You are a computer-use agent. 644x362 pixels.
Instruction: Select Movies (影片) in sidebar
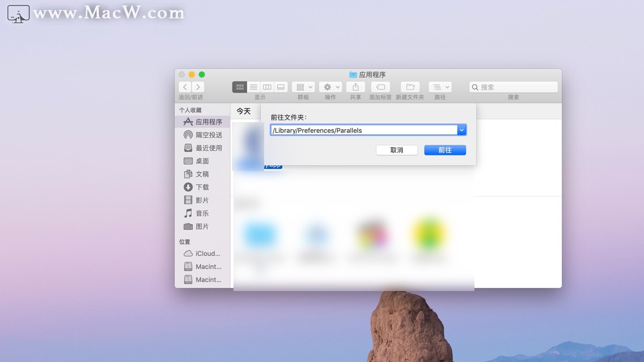pos(203,200)
